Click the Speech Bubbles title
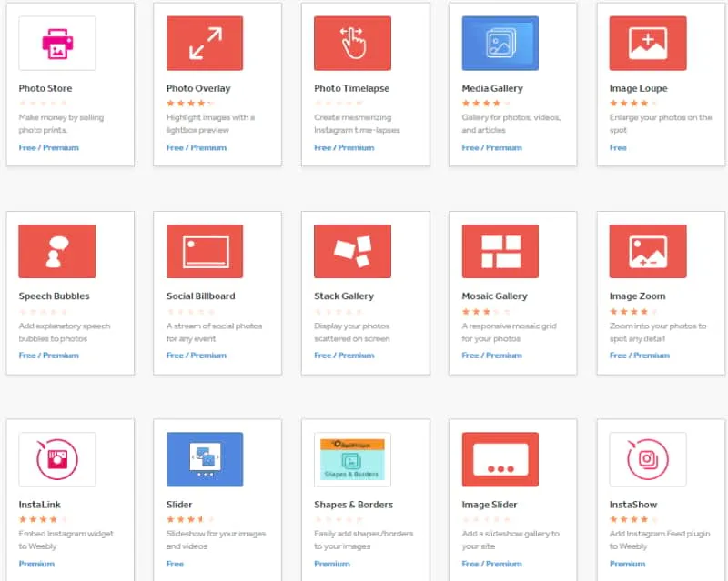This screenshot has height=581, width=728. click(x=54, y=296)
